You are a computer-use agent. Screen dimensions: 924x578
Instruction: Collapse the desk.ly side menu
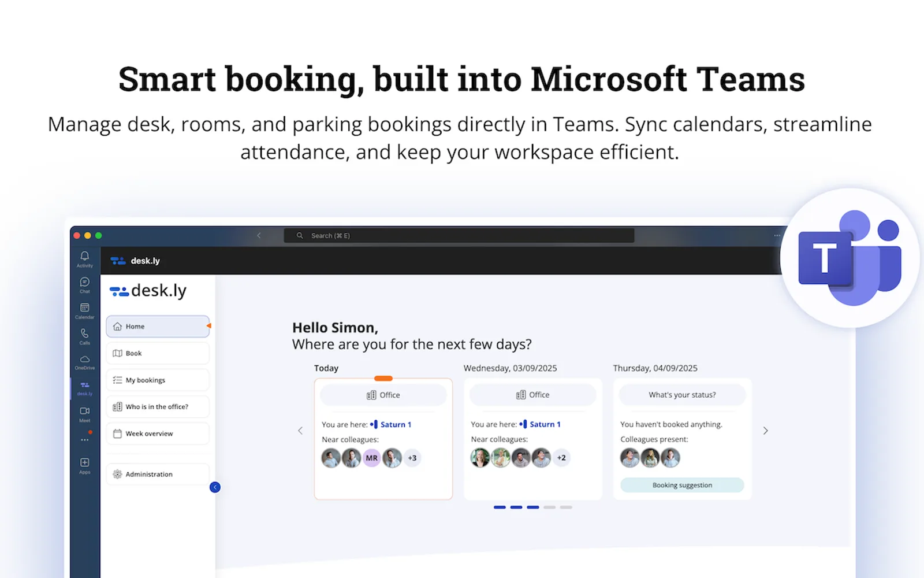click(215, 487)
